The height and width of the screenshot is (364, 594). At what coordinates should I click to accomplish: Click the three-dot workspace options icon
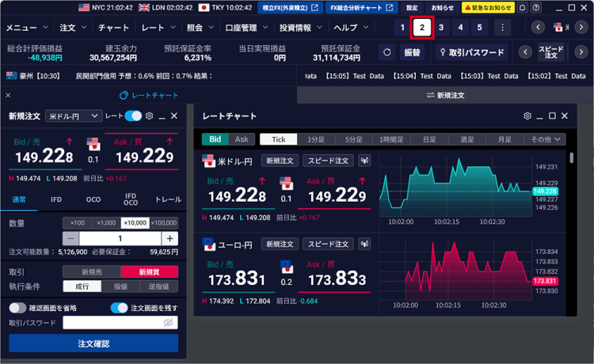pyautogui.click(x=501, y=28)
